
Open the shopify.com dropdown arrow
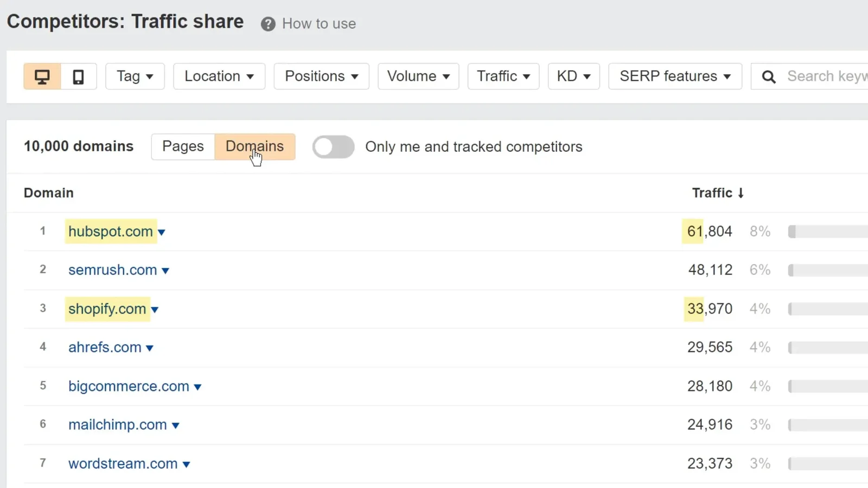tap(155, 310)
